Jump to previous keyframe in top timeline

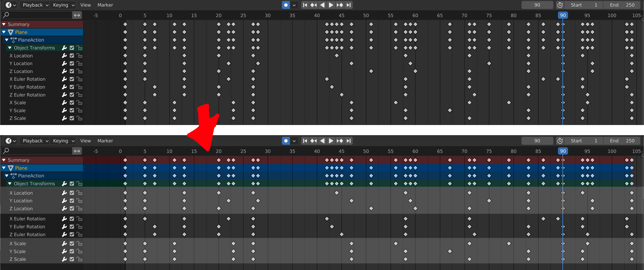pyautogui.click(x=313, y=5)
